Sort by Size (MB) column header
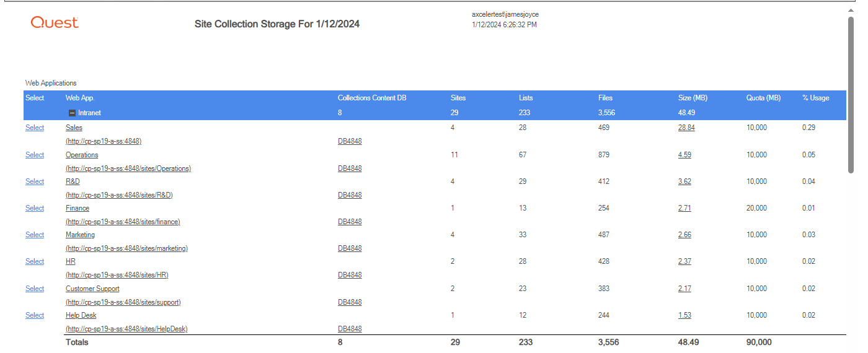 coord(693,98)
